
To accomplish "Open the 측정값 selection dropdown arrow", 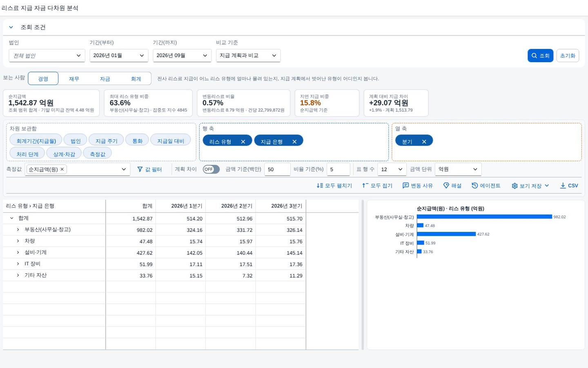I will click(124, 169).
